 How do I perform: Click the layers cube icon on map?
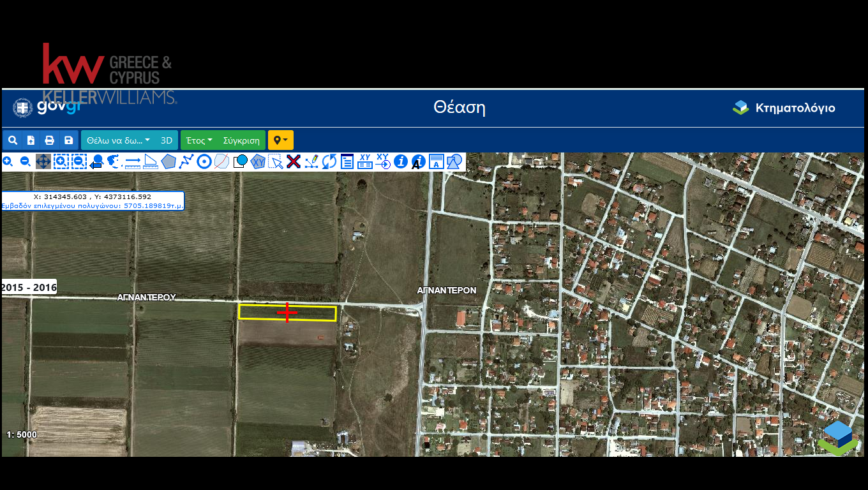pyautogui.click(x=839, y=438)
